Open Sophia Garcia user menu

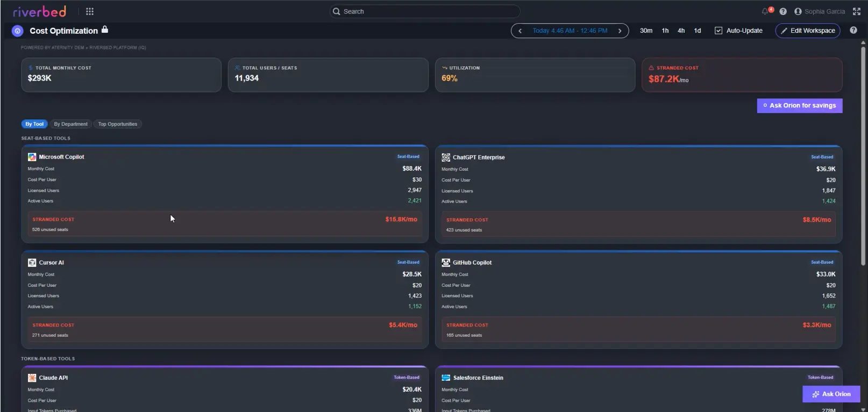tap(820, 11)
